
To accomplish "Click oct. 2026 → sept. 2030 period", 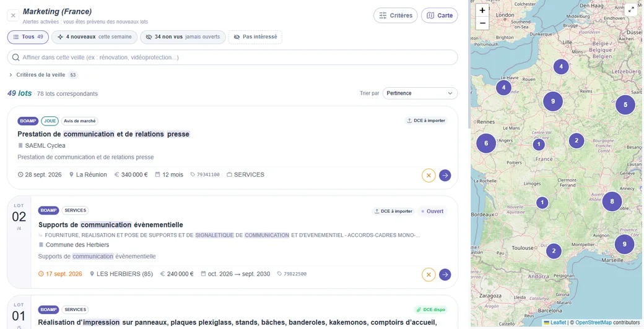I will 235,274.
